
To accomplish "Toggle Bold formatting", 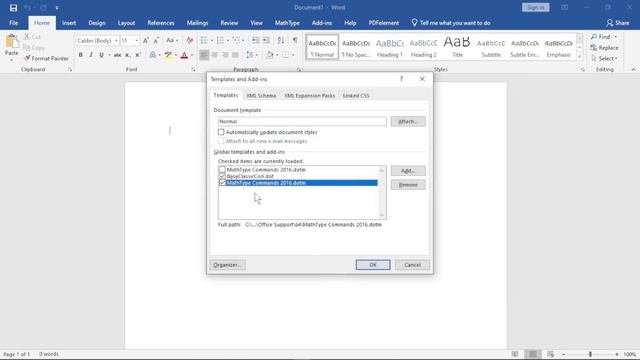I will (81, 55).
